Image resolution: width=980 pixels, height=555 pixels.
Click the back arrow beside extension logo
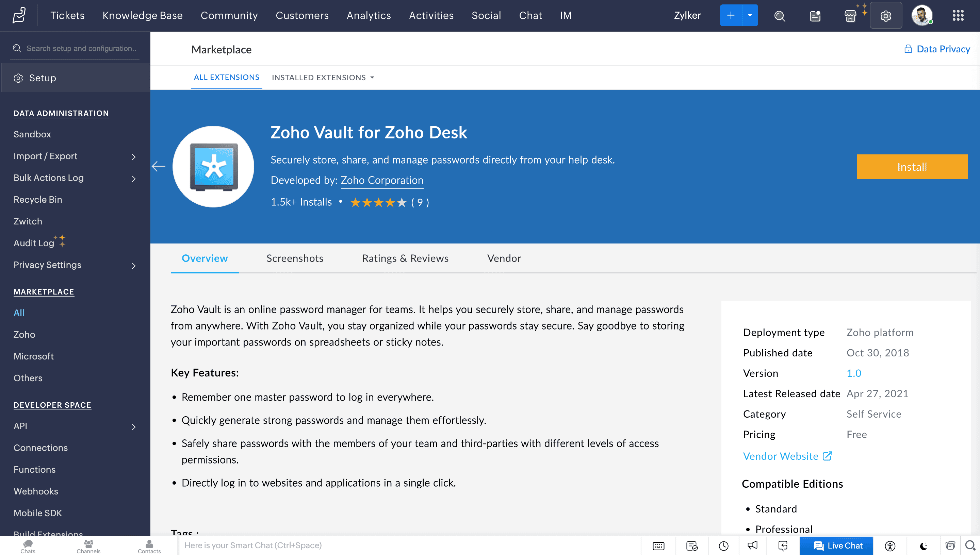click(158, 166)
